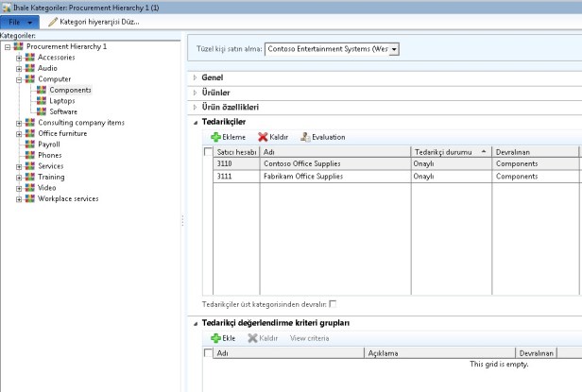Click the Evaluation icon in Tedarikçiler toolbar
Screen dimensions: 582x392
click(x=305, y=138)
